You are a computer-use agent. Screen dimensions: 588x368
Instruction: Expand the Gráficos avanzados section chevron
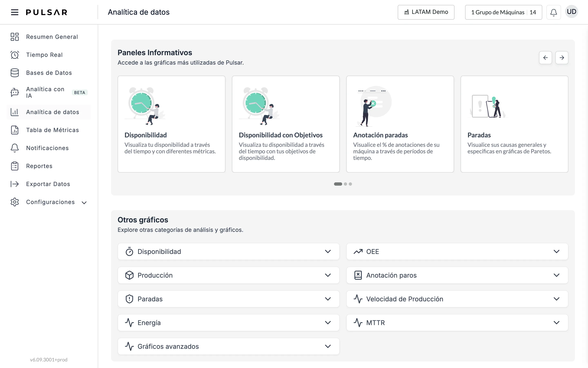click(328, 346)
